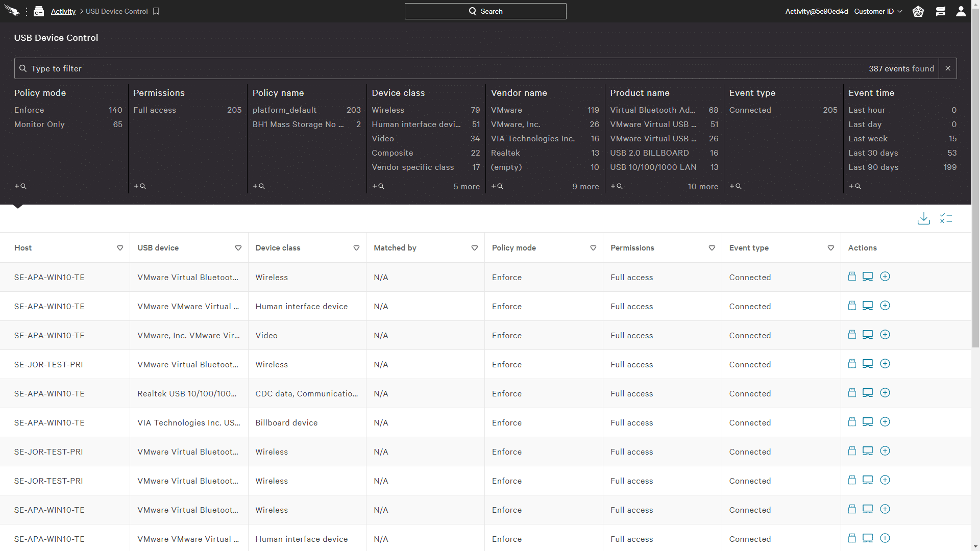Click device icon in CDC data row
The width and height of the screenshot is (980, 551).
(852, 393)
